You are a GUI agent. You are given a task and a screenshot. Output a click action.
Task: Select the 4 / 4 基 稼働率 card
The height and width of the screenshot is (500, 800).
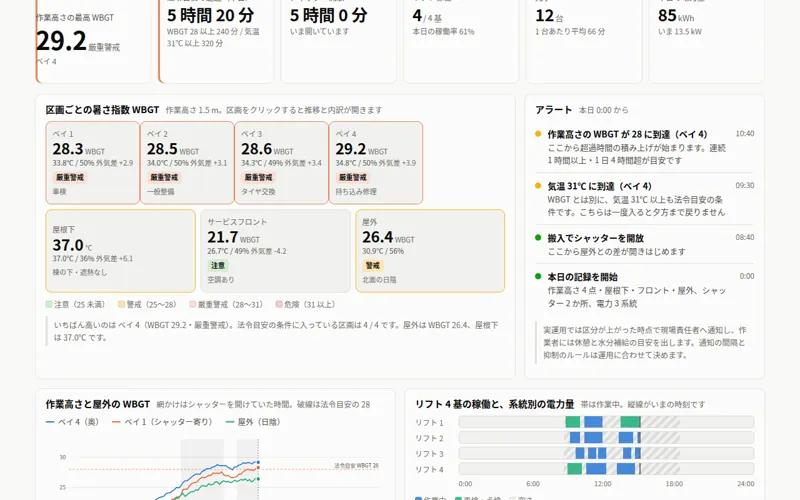coord(461,41)
